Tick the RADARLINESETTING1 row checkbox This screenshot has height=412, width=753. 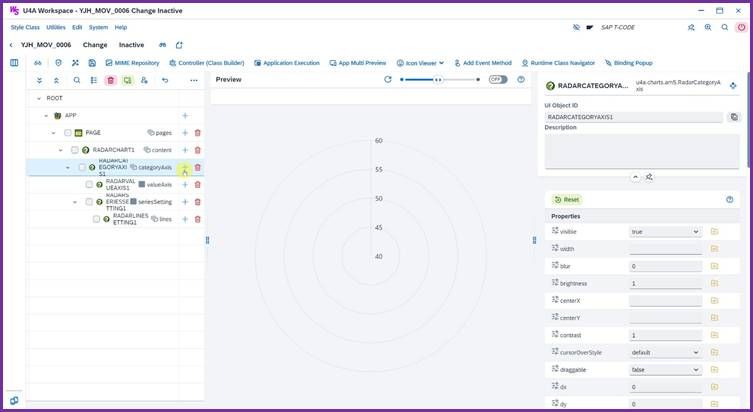[96, 219]
